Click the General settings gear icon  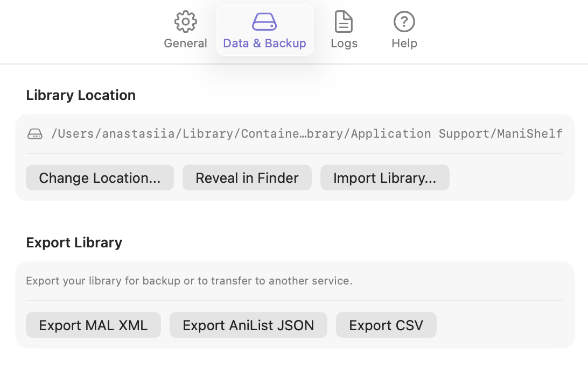(185, 22)
